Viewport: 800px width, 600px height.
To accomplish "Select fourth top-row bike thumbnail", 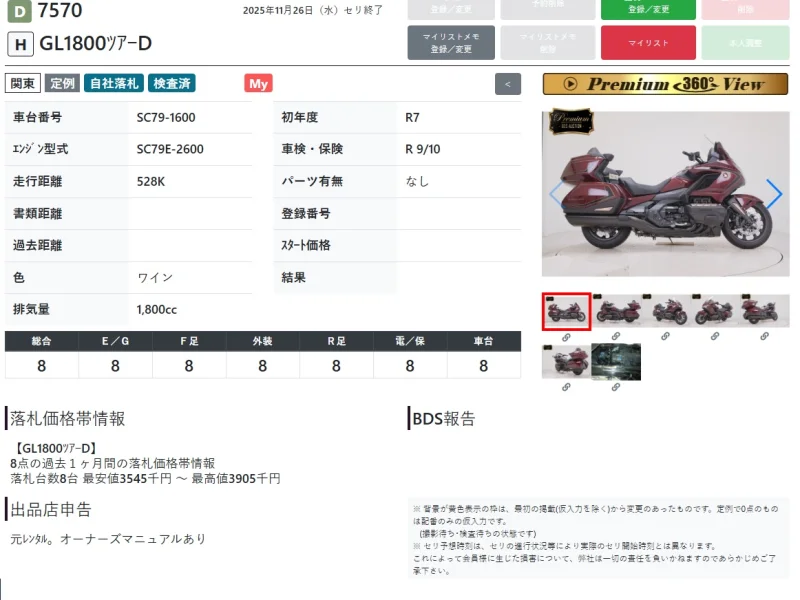I will click(715, 311).
